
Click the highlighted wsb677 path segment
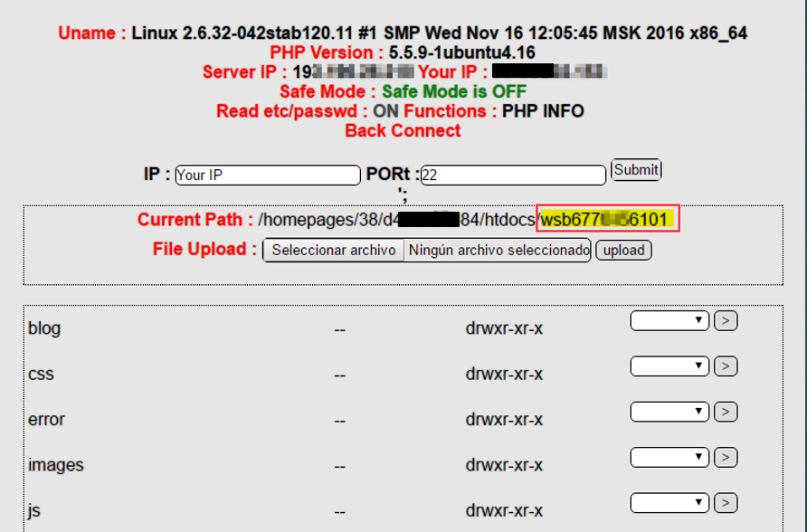point(607,220)
